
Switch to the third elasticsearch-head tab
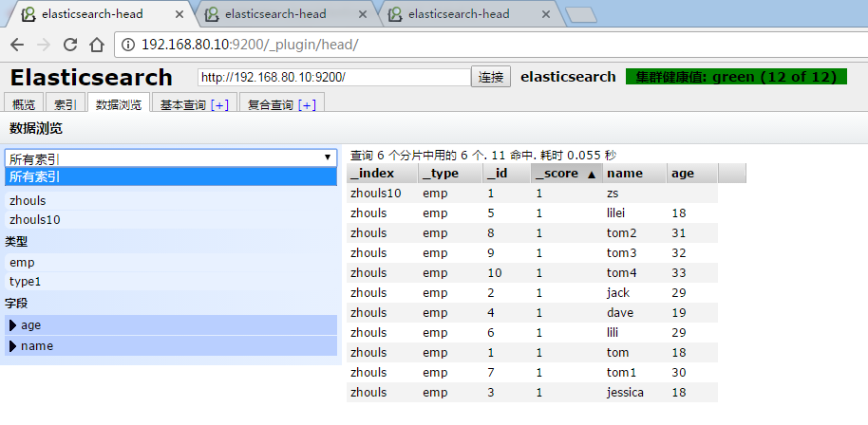click(x=468, y=14)
